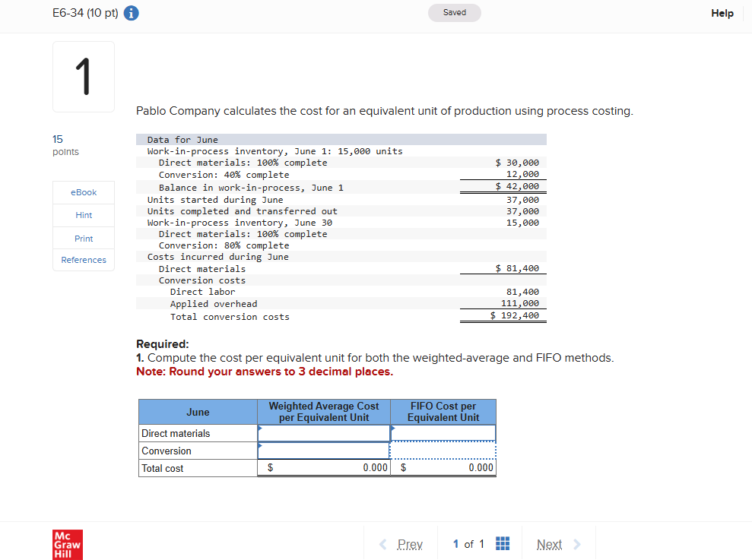
Task: Click the 'Total conversion costs' label
Action: [230, 316]
